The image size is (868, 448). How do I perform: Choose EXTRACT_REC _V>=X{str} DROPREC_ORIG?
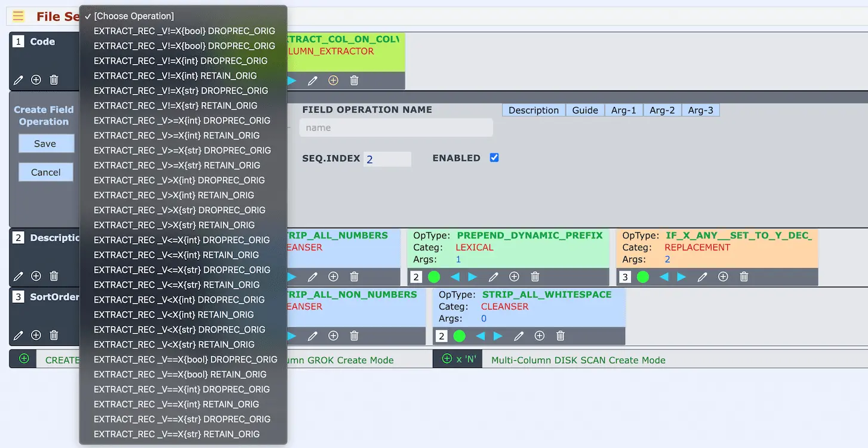pyautogui.click(x=183, y=151)
